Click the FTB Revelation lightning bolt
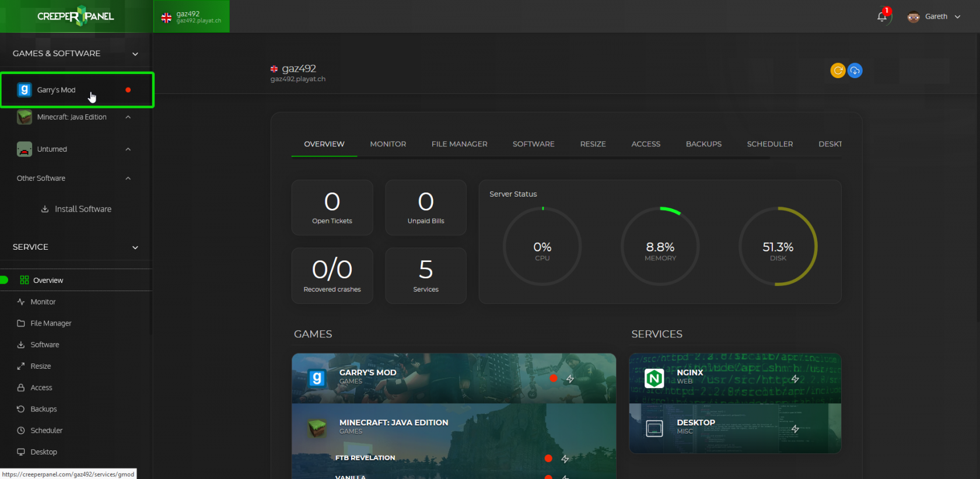Viewport: 980px width, 479px height. pos(565,459)
